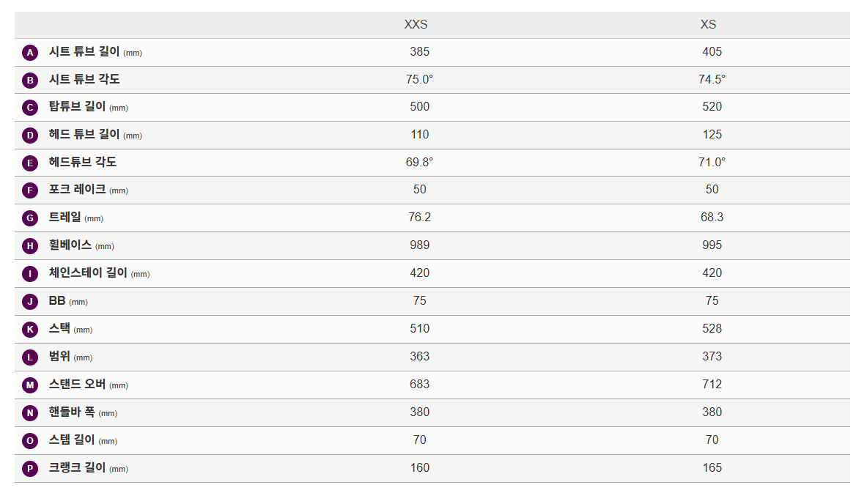Click the D marker for head tube length
The height and width of the screenshot is (504, 867).
point(30,136)
